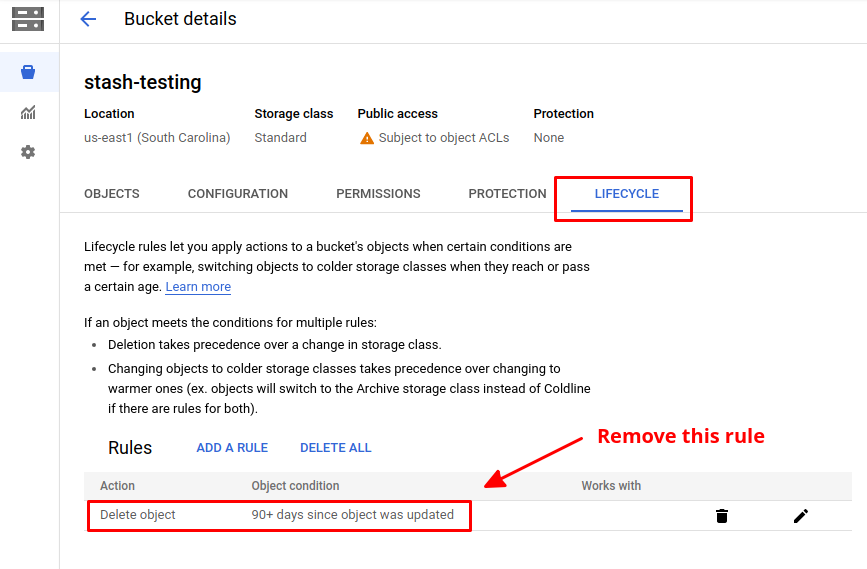Open the Monitoring chart sidebar icon
The width and height of the screenshot is (867, 569).
28,113
